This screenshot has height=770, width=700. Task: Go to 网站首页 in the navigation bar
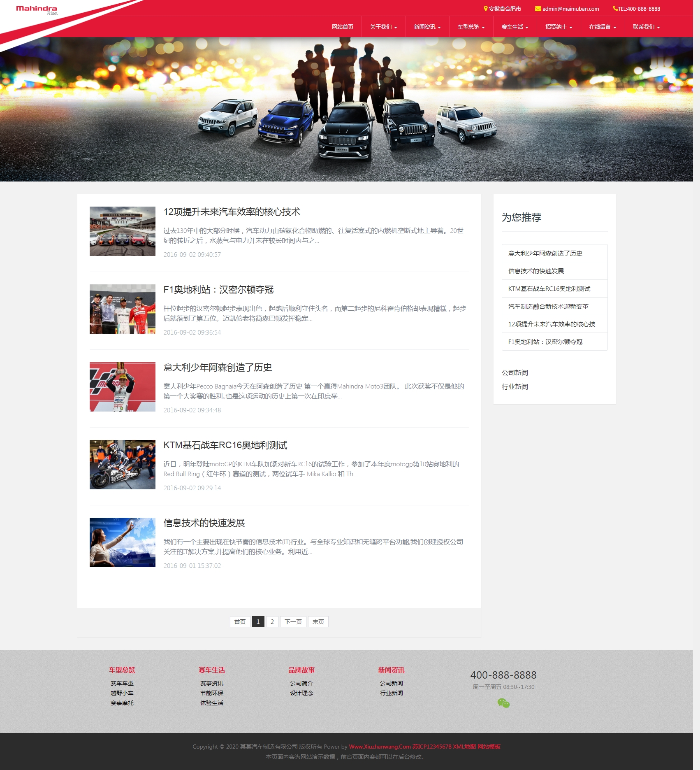point(343,27)
